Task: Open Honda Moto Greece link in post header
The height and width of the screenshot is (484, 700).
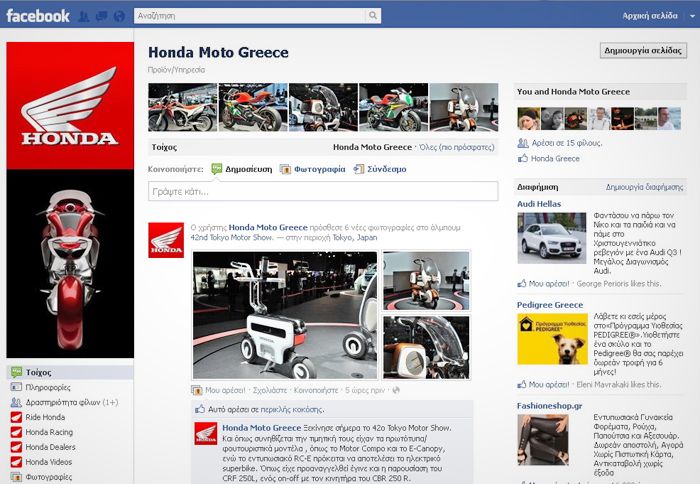Action: [x=268, y=227]
